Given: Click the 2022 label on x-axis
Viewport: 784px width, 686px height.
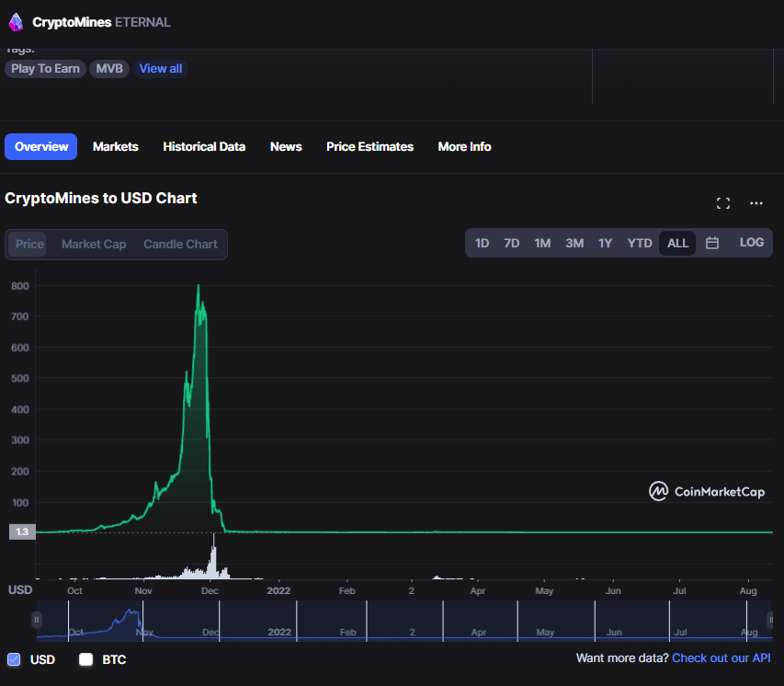Looking at the screenshot, I should coord(278,591).
